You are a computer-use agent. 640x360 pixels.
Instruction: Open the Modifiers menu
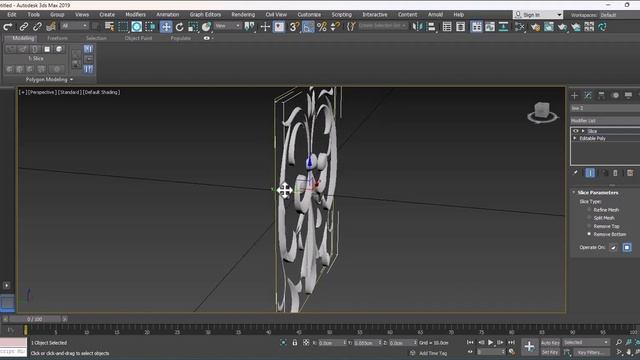click(x=136, y=14)
